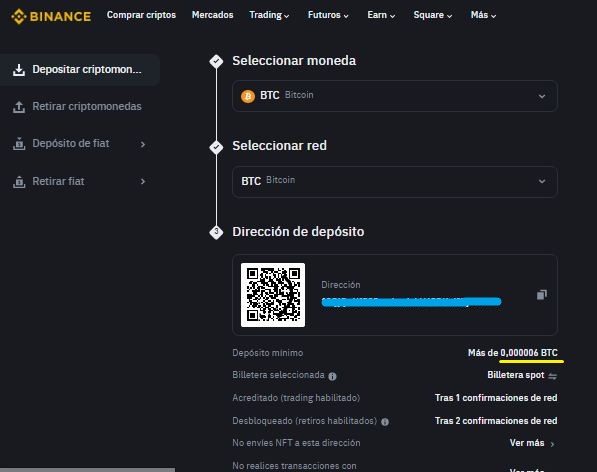
Task: Copy the deposit address with copy icon
Action: pos(541,295)
